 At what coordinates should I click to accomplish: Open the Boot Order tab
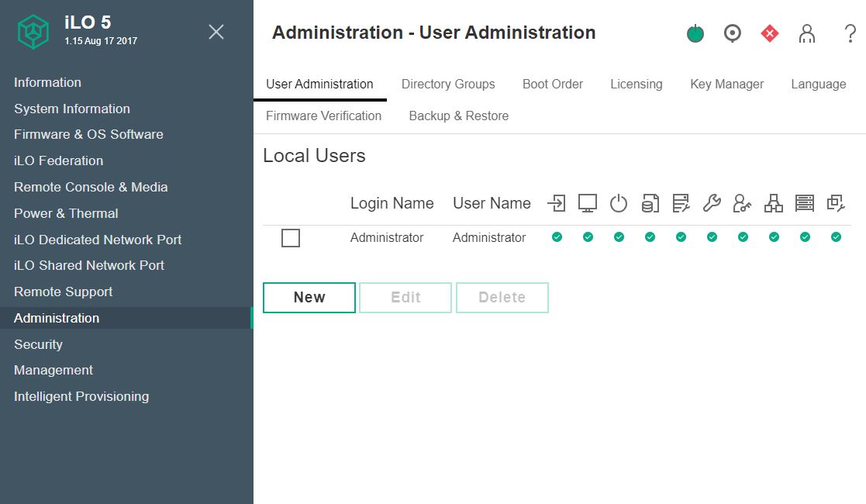point(552,84)
